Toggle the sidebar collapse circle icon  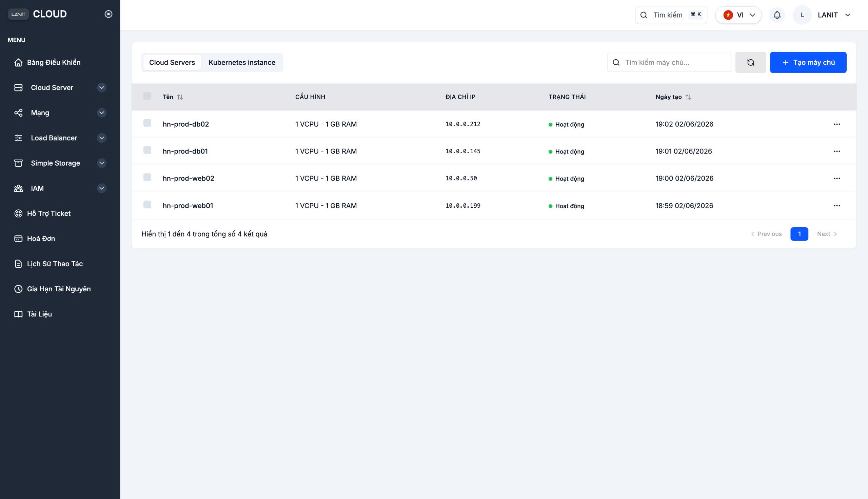(108, 14)
